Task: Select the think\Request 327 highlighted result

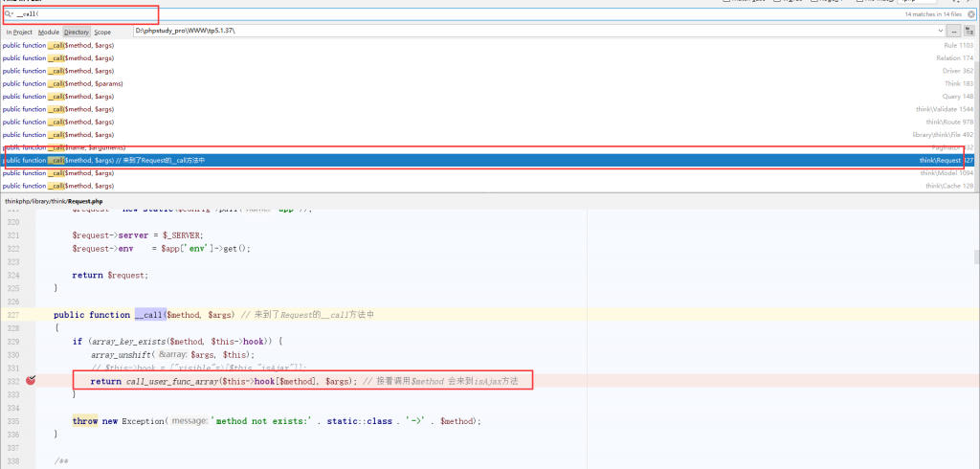Action: click(488, 161)
